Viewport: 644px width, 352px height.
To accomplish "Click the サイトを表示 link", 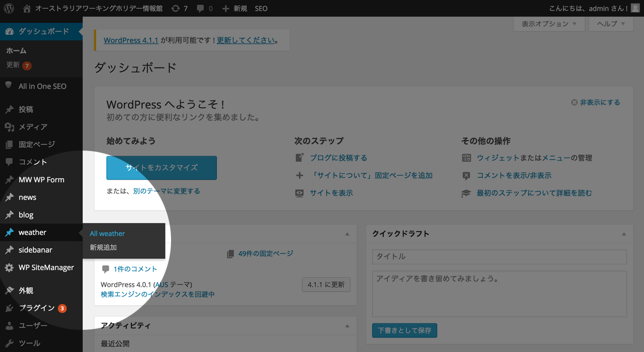I will click(332, 193).
